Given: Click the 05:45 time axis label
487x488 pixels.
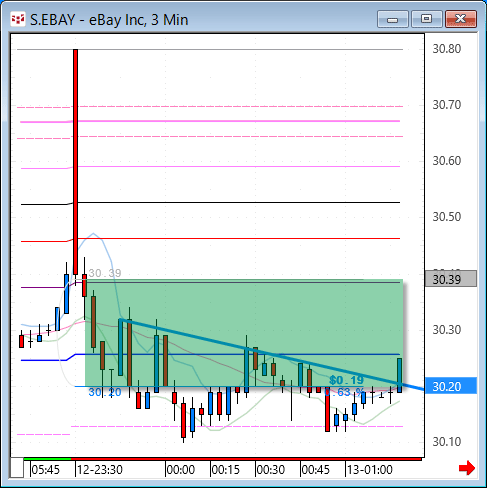Looking at the screenshot, I should pyautogui.click(x=45, y=470).
